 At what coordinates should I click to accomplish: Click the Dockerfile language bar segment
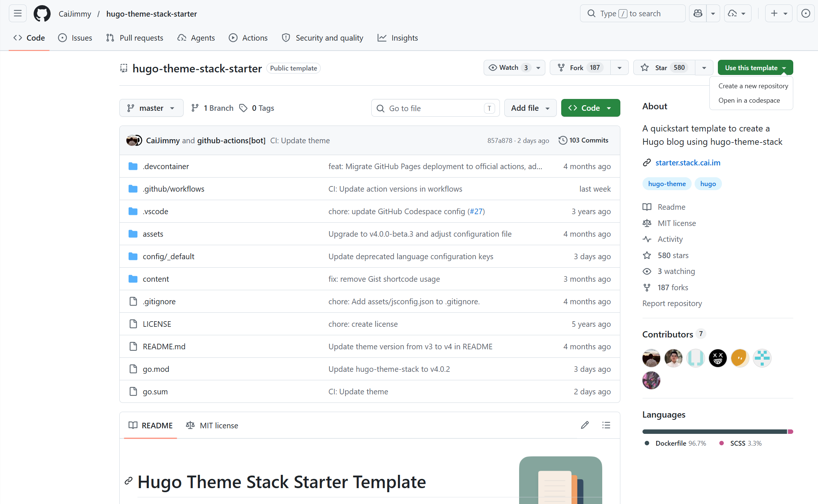coord(715,432)
